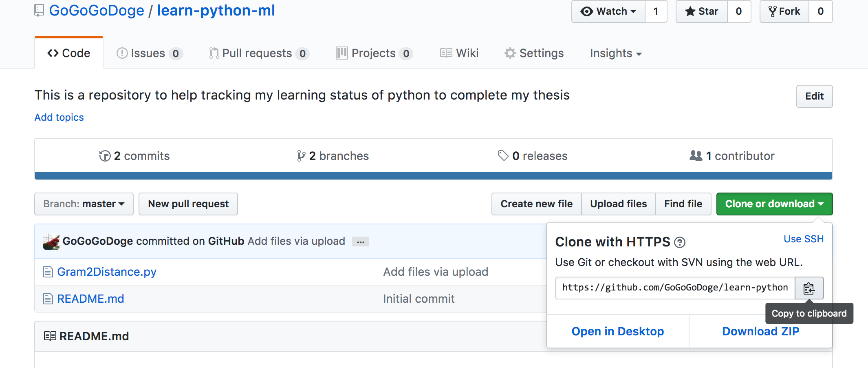868x368 pixels.
Task: View 1 contributor
Action: pyautogui.click(x=732, y=156)
